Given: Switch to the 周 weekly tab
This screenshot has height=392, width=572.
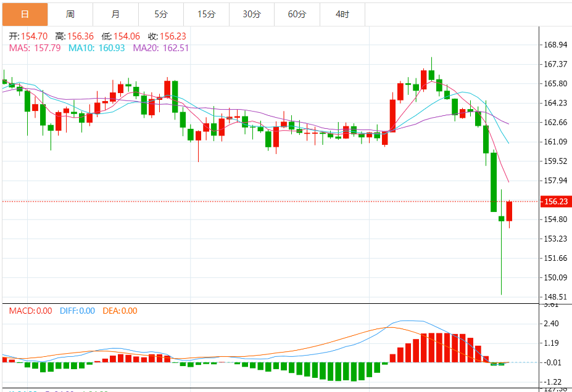Looking at the screenshot, I should coord(70,14).
